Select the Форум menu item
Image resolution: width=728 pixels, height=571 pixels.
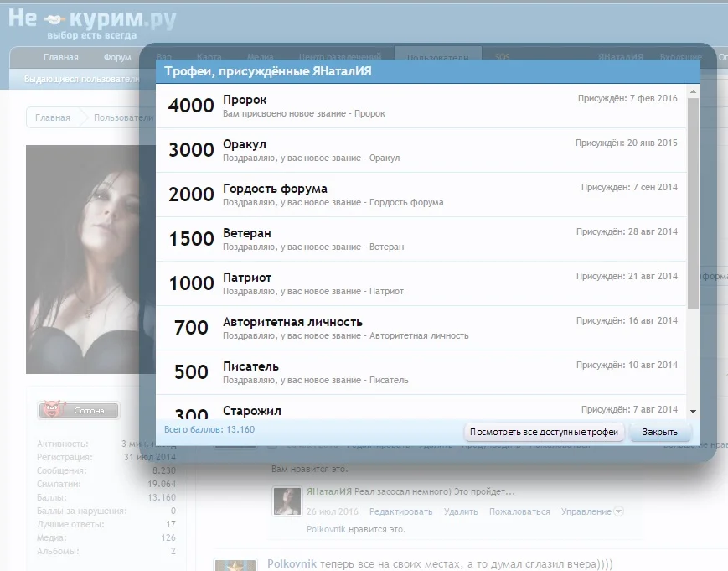tap(116, 57)
